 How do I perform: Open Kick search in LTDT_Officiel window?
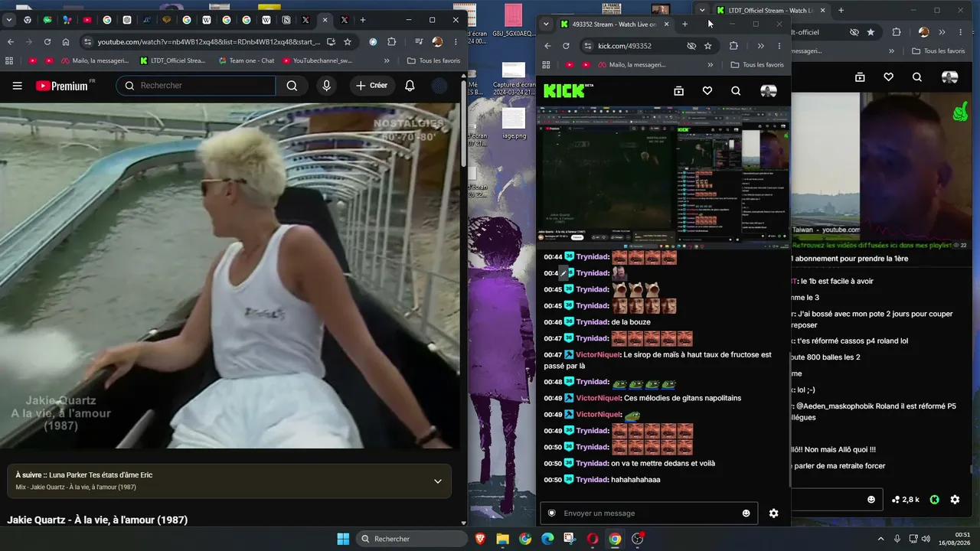[917, 77]
